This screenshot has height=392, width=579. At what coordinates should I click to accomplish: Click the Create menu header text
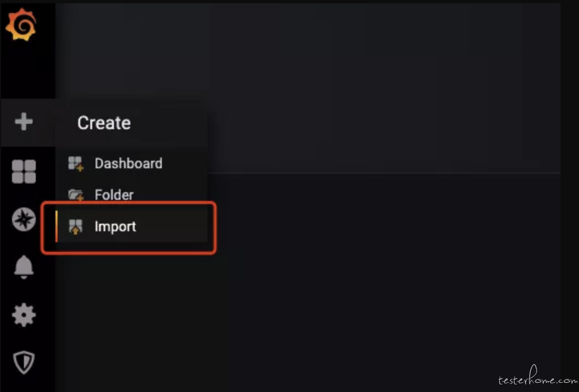[104, 123]
